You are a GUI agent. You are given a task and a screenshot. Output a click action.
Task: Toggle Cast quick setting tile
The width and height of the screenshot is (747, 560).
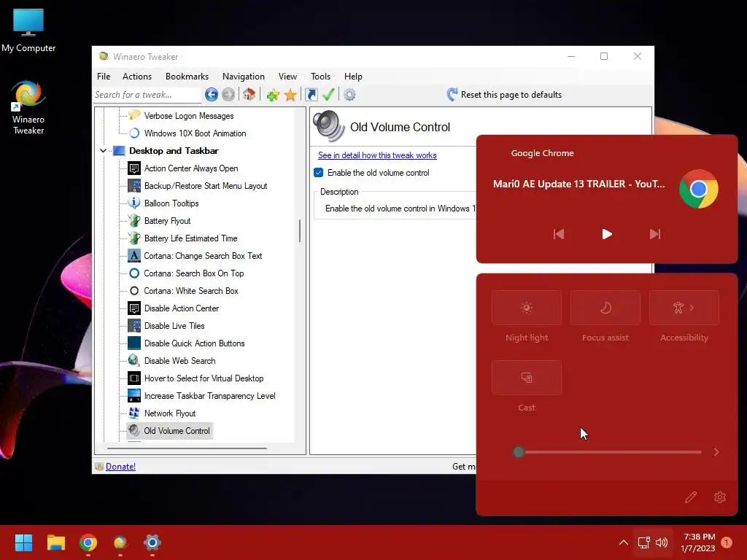click(527, 378)
